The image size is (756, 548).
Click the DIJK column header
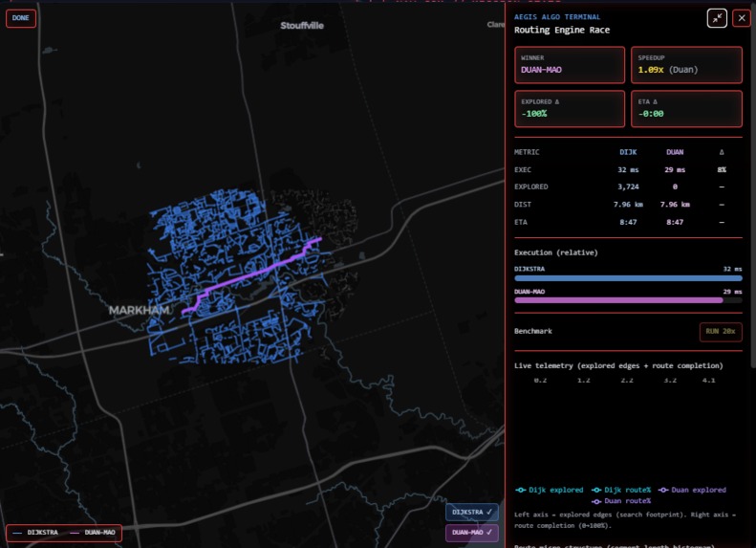tap(628, 152)
